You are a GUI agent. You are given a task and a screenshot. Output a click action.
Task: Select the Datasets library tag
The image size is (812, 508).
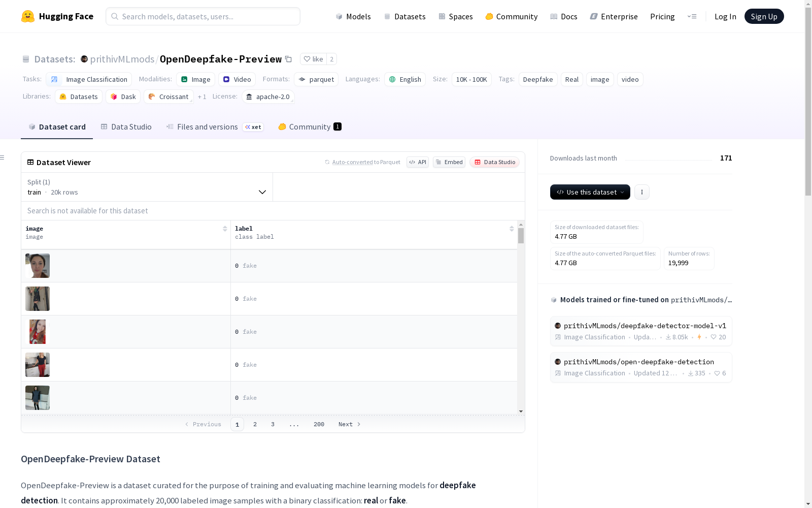point(79,97)
